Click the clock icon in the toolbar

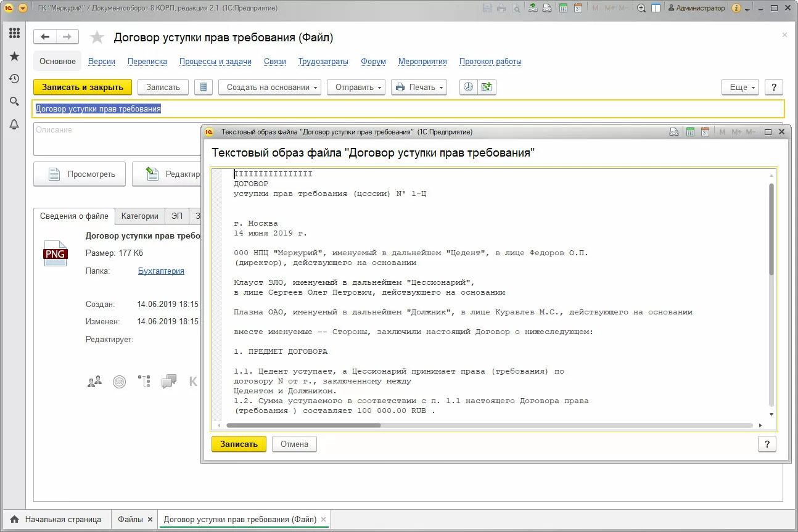[469, 88]
